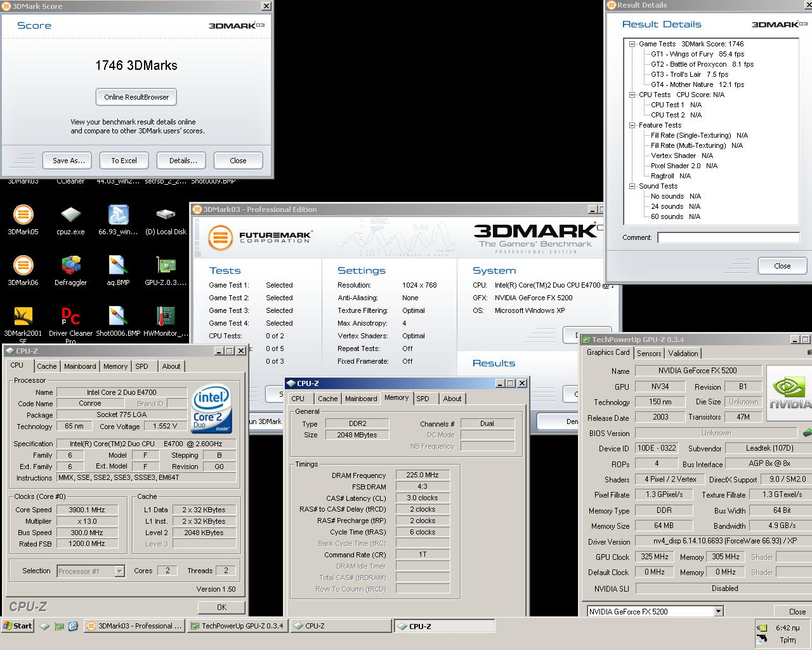Select the 66.93_win driver installer icon
This screenshot has height=650, width=812.
(118, 220)
